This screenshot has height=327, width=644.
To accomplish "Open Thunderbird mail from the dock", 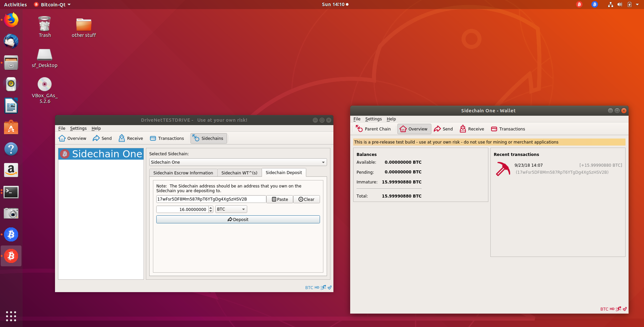I will (x=11, y=41).
